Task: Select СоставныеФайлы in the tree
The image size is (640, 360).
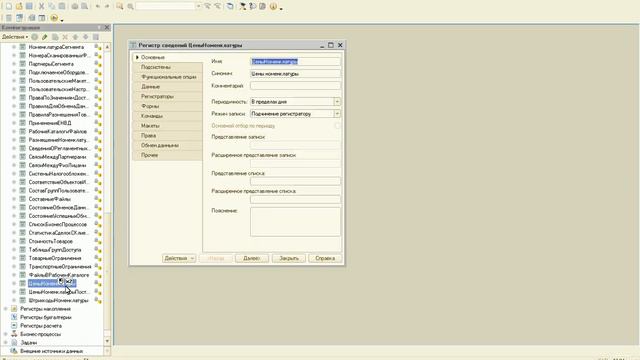Action: (49, 199)
